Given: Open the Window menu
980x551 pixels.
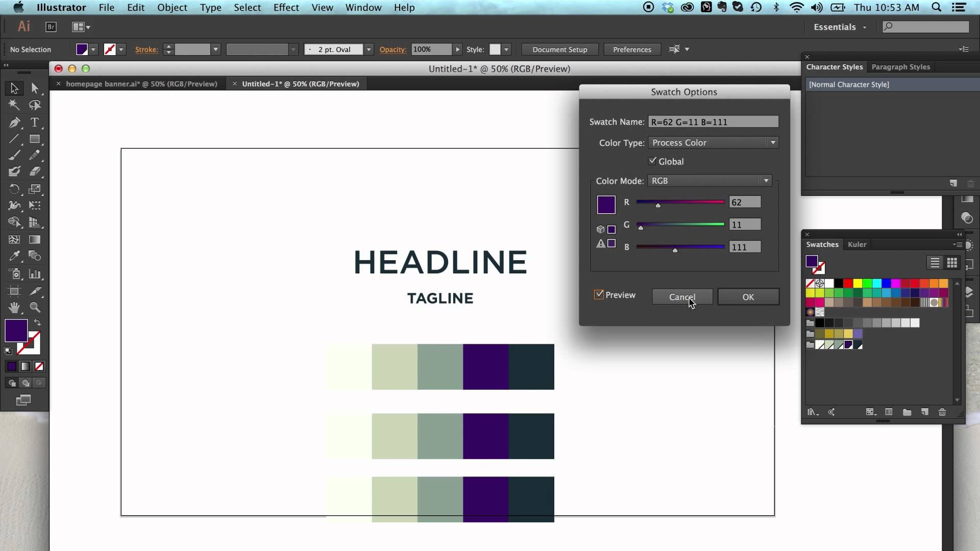Looking at the screenshot, I should pyautogui.click(x=363, y=8).
